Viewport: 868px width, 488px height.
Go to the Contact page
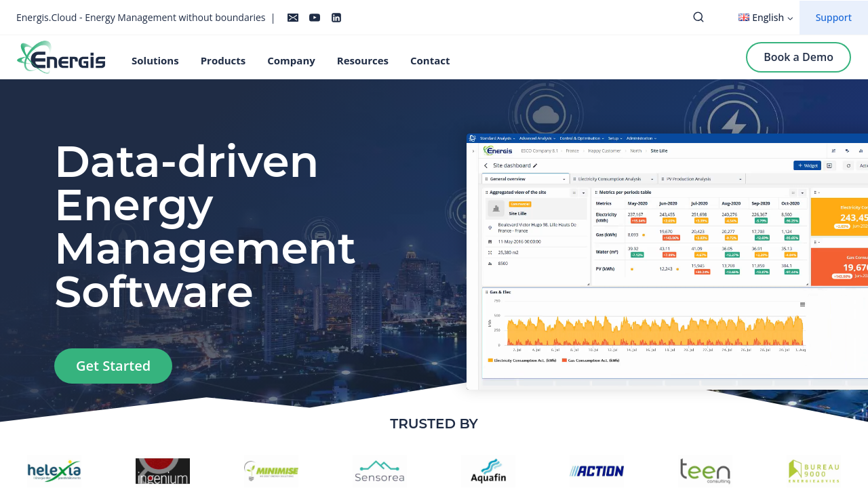coord(430,61)
